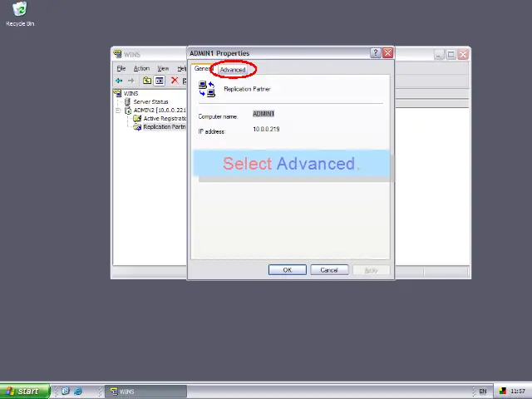Screen dimensions: 532x399
Task: Open the Action menu
Action: (141, 68)
